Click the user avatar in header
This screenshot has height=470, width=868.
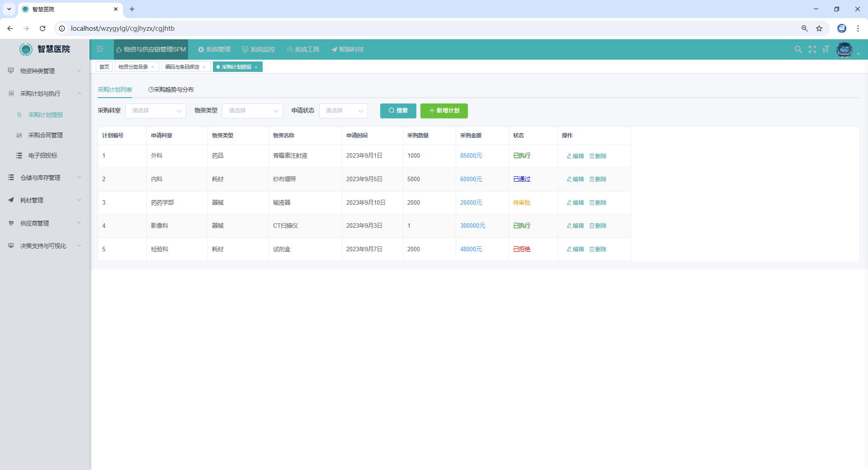coord(844,50)
